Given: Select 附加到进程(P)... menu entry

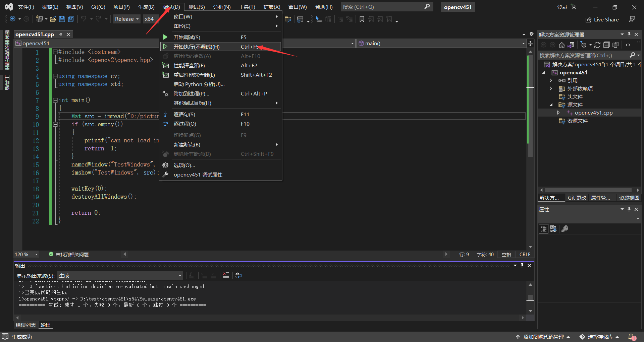Looking at the screenshot, I should pos(221,94).
